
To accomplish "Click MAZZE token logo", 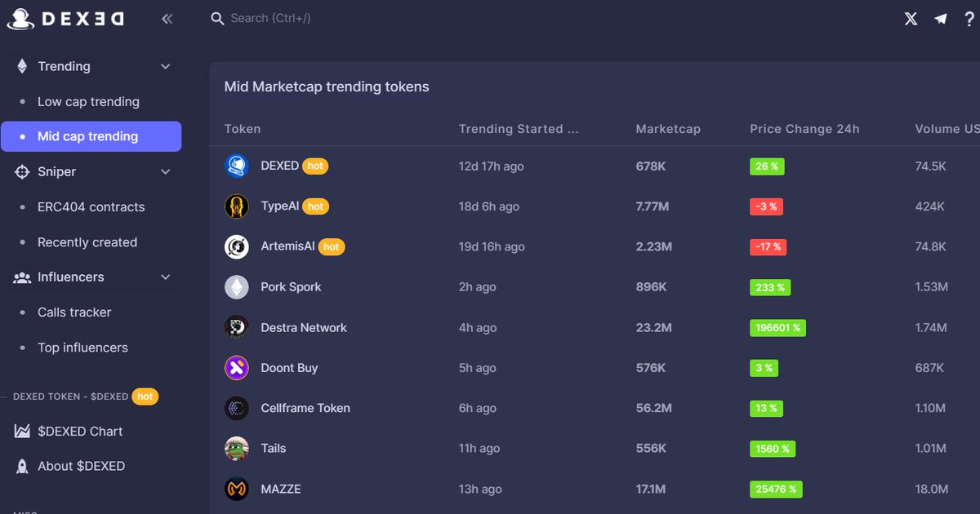I will (236, 489).
